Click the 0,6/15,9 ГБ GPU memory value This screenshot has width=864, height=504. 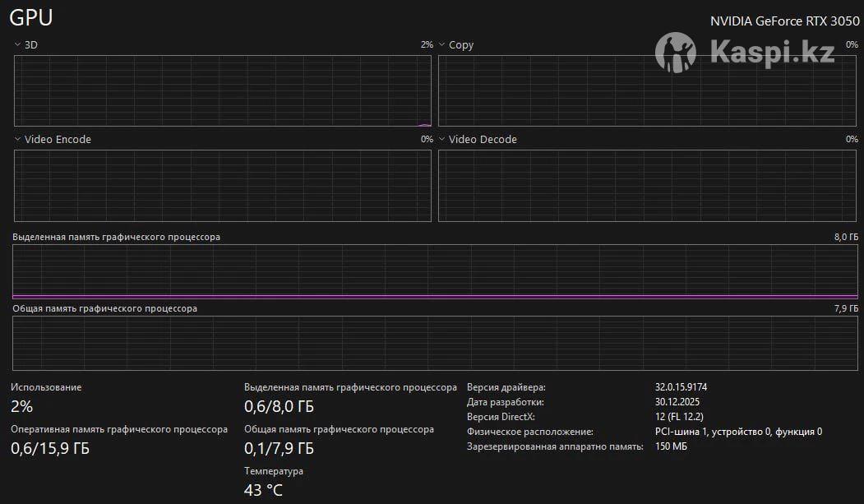click(x=50, y=449)
